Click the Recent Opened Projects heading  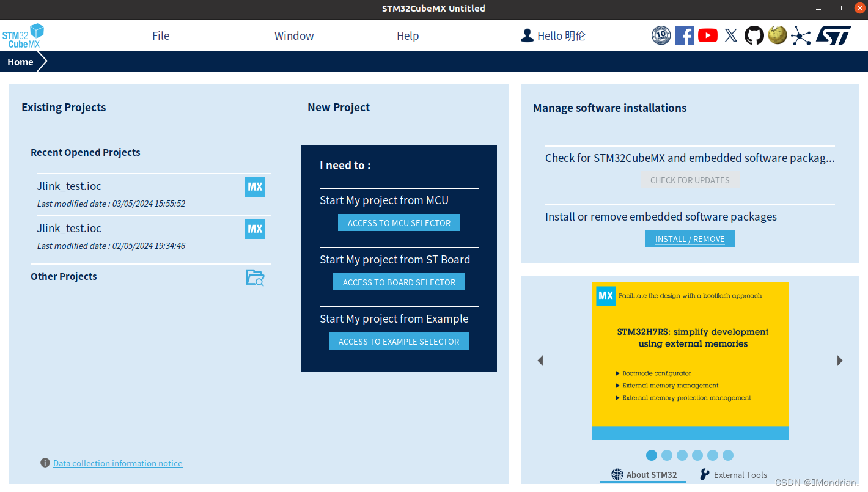pyautogui.click(x=86, y=152)
